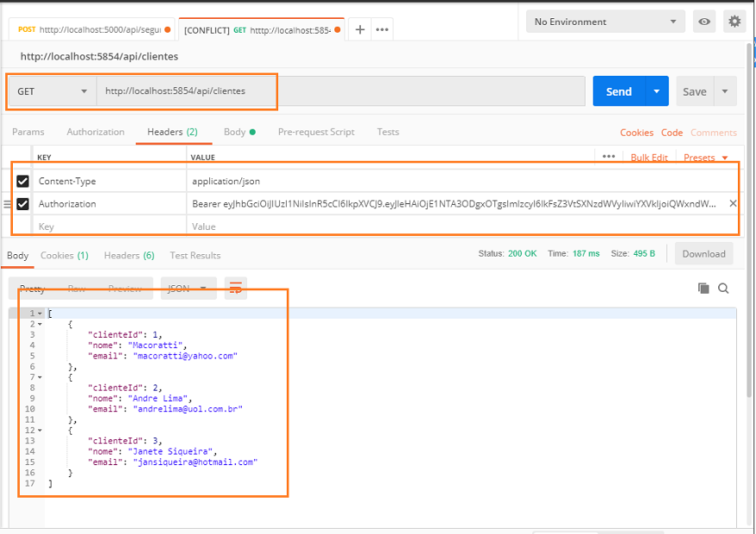Image resolution: width=756 pixels, height=534 pixels.
Task: Click the request URL input field
Action: tap(341, 91)
